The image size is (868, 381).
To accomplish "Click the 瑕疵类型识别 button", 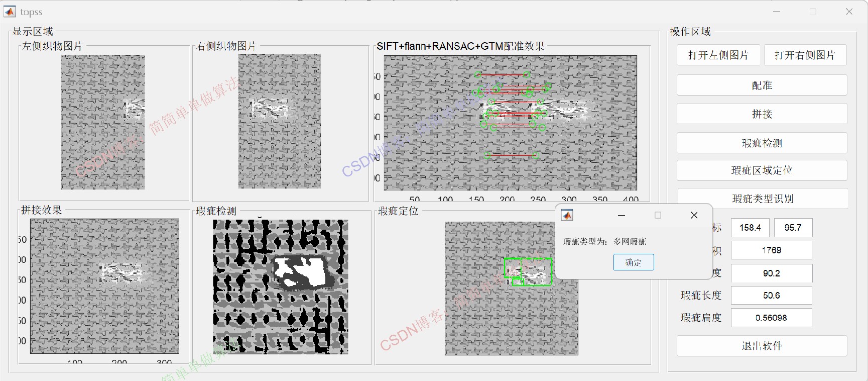I will pos(763,199).
